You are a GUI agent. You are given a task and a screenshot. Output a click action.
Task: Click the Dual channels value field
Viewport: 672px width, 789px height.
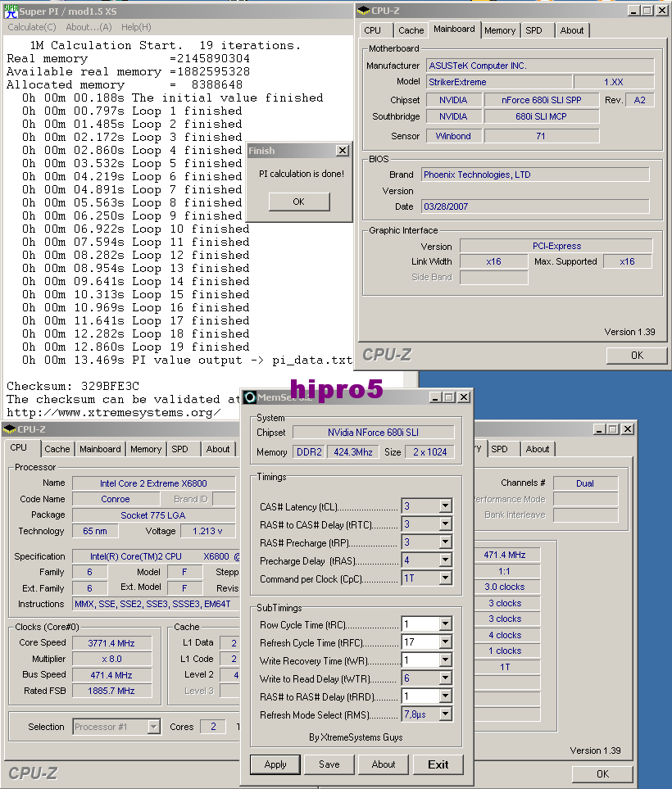[585, 483]
